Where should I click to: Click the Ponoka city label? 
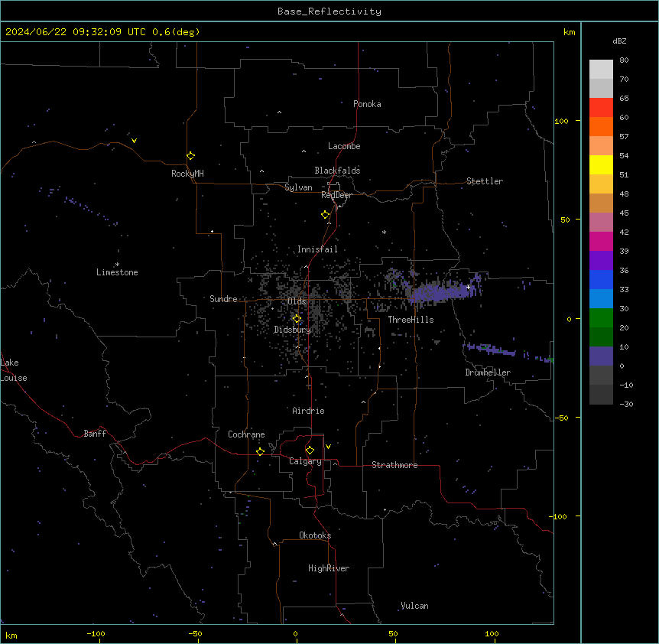367,104
